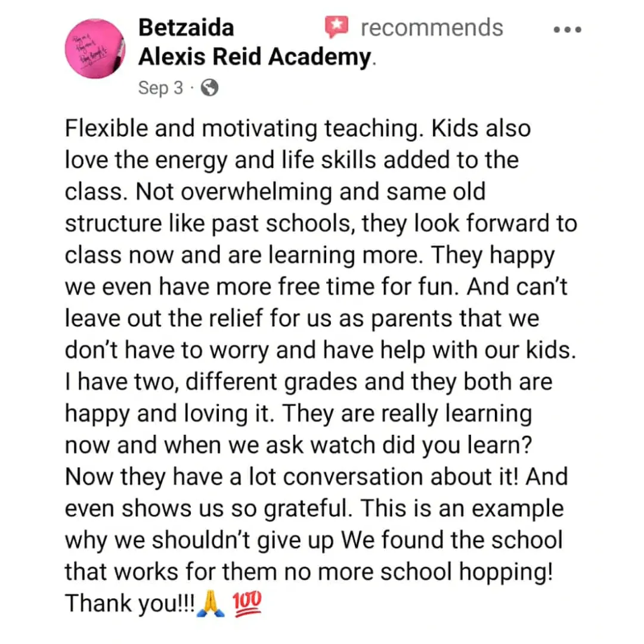This screenshot has width=644, height=644.
Task: Open Betzaida's pink profile picture
Action: point(95,48)
